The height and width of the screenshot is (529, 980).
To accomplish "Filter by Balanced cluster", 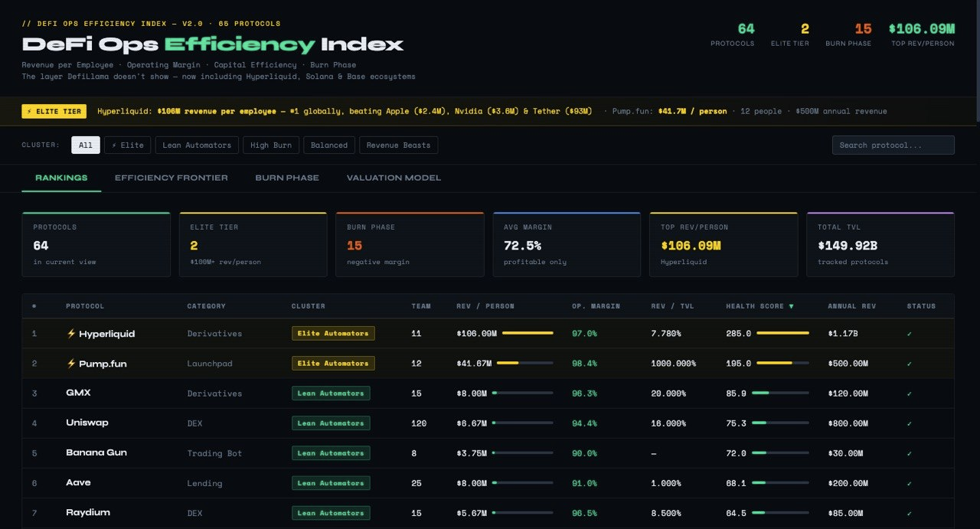I will (x=329, y=145).
